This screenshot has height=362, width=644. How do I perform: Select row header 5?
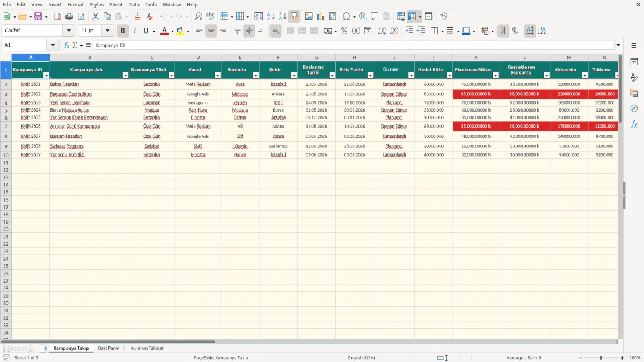point(6,110)
